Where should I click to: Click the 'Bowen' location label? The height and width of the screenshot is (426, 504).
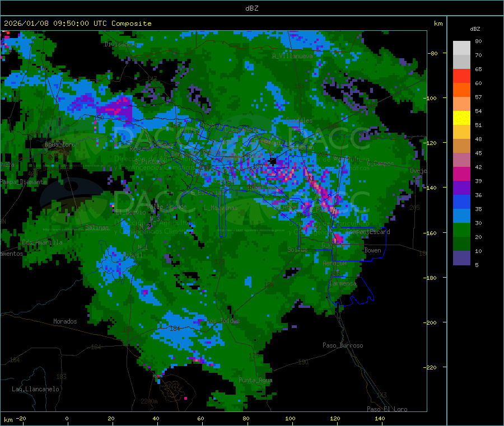pyautogui.click(x=373, y=250)
